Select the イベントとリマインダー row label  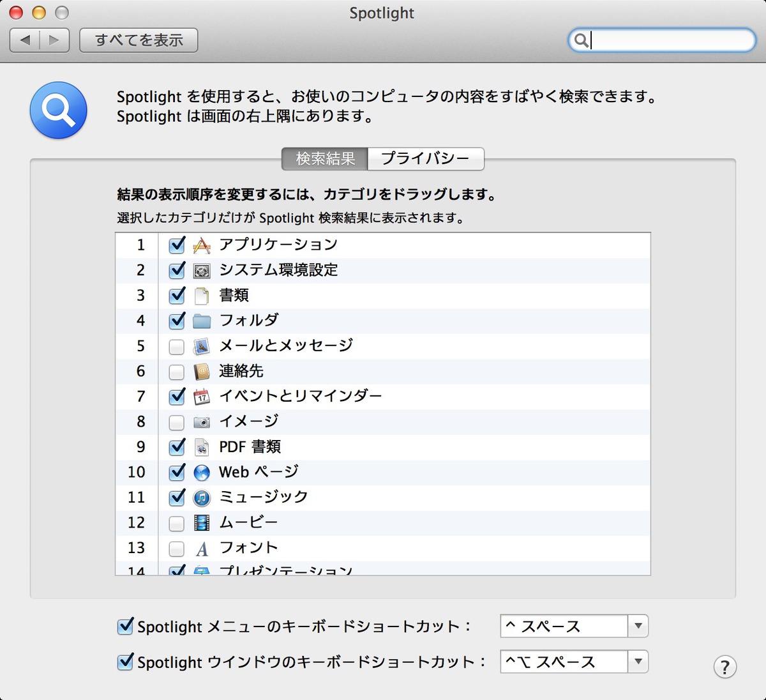(301, 396)
